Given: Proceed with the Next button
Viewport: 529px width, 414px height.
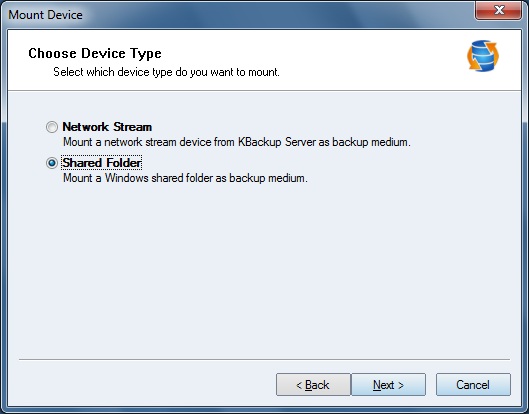Looking at the screenshot, I should (388, 385).
